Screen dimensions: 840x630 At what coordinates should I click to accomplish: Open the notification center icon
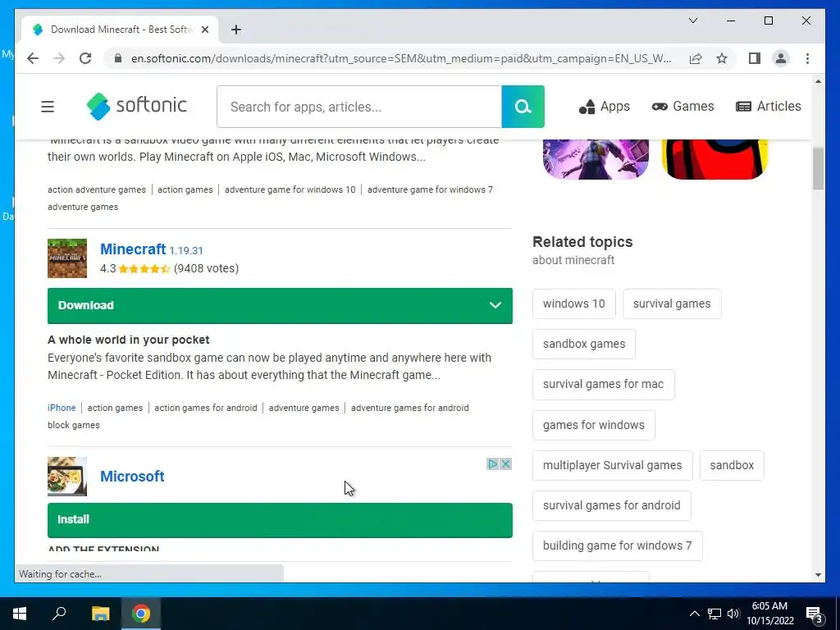815,614
